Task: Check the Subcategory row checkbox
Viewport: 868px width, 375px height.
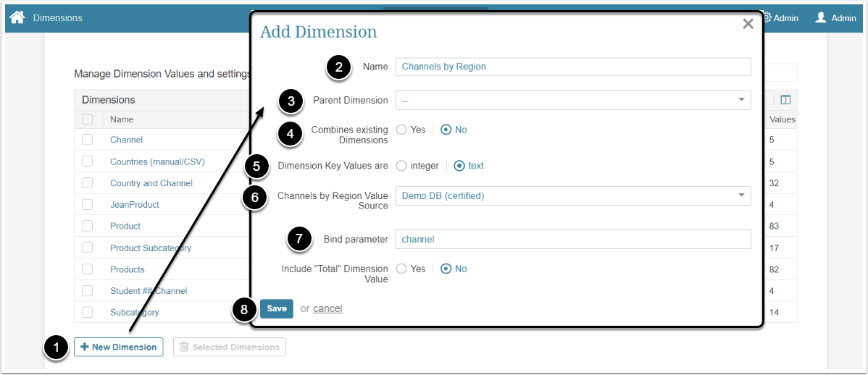Action: coord(88,313)
